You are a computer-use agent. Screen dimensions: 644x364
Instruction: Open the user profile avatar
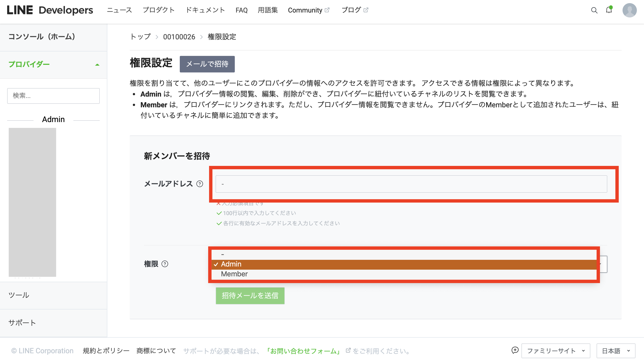pyautogui.click(x=629, y=10)
